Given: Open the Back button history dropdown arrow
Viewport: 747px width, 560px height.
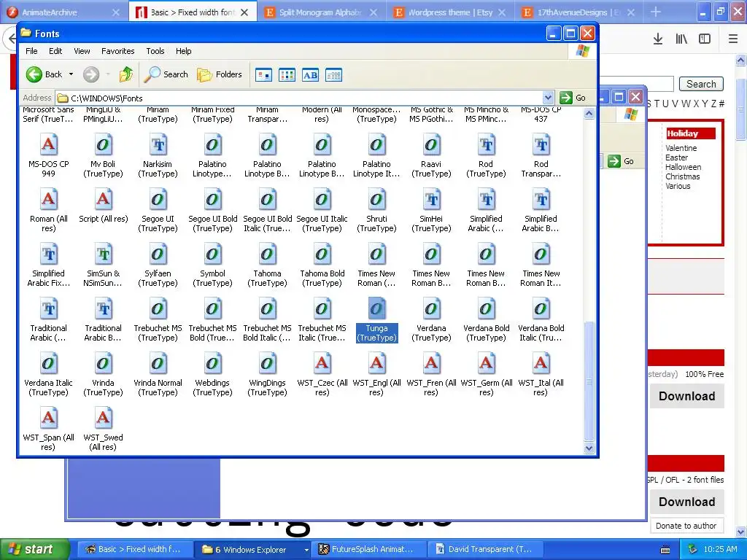Looking at the screenshot, I should (71, 74).
